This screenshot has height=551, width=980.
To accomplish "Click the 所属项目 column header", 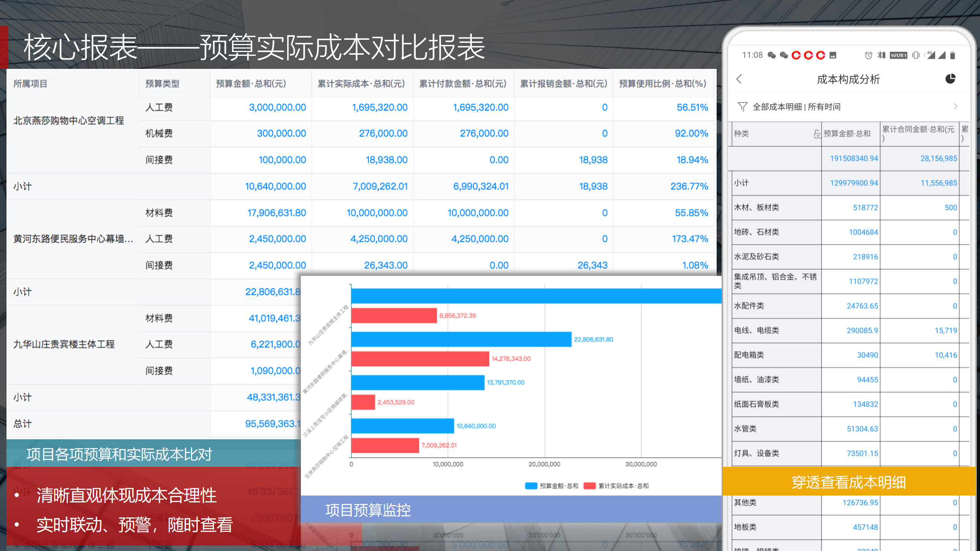I will pyautogui.click(x=30, y=84).
